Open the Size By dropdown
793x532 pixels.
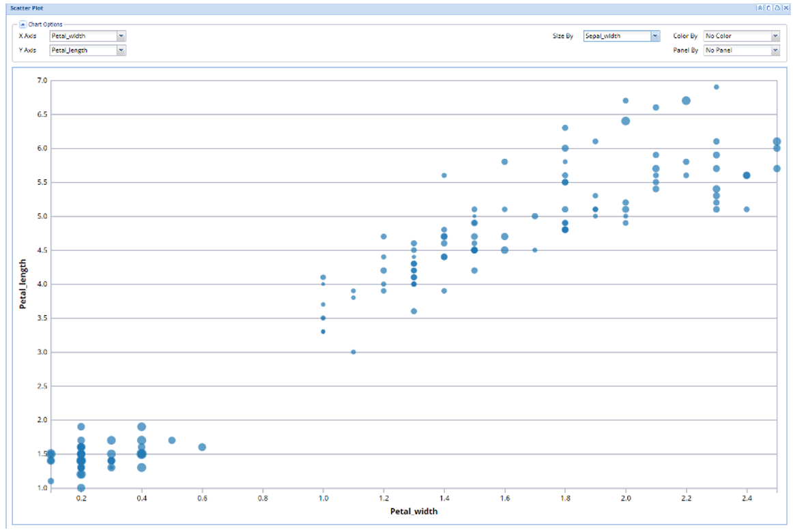655,35
